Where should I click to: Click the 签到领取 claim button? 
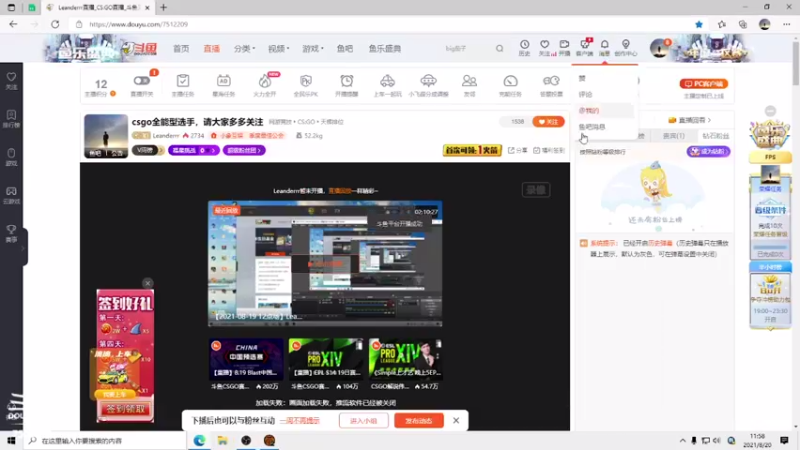tap(125, 409)
